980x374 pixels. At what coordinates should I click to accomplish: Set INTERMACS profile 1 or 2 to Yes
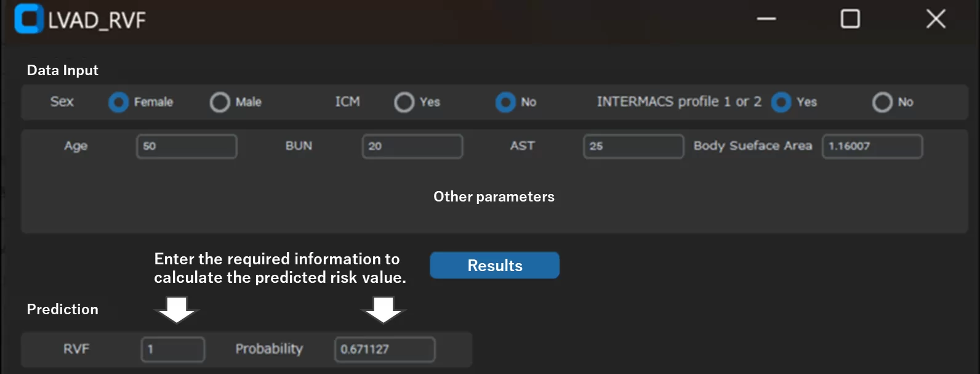click(781, 102)
